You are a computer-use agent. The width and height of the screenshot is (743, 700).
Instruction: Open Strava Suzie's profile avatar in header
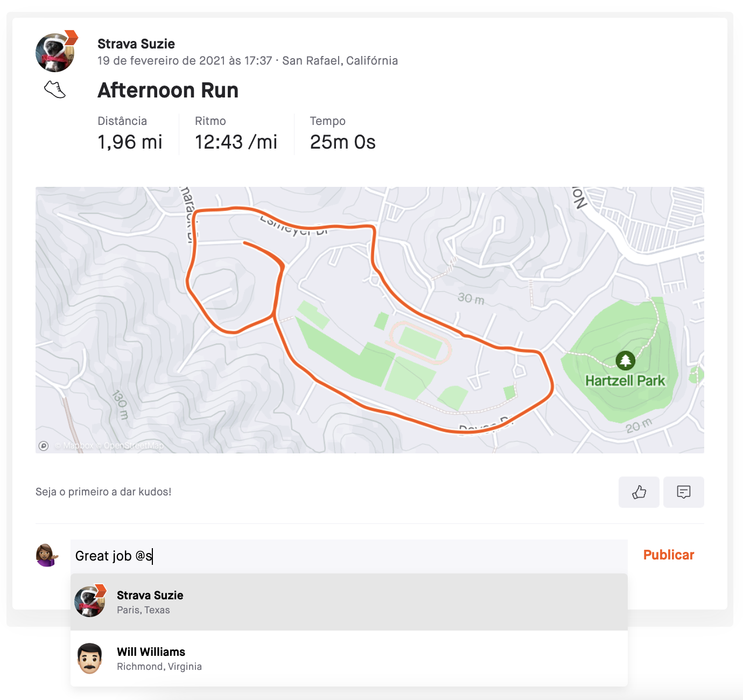(x=55, y=53)
